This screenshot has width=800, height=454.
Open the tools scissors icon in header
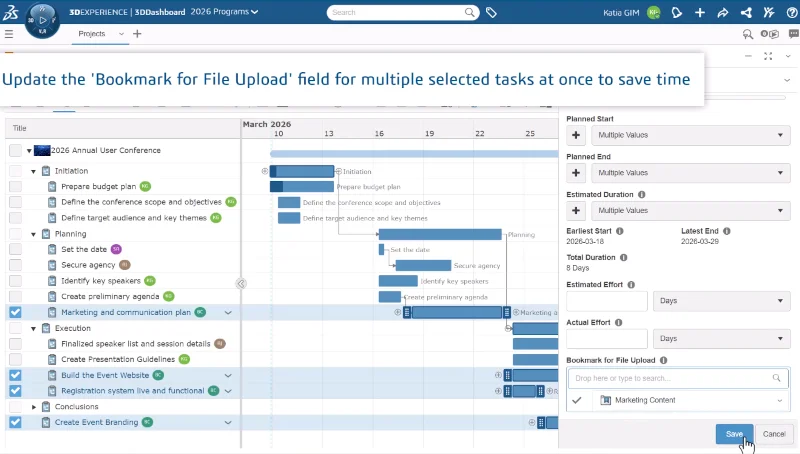click(x=769, y=12)
